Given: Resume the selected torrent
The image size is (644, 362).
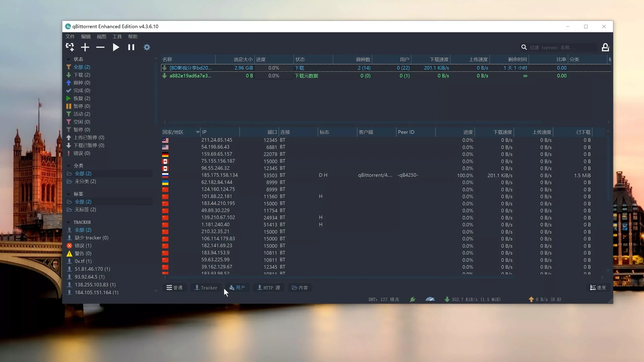Looking at the screenshot, I should [x=116, y=47].
